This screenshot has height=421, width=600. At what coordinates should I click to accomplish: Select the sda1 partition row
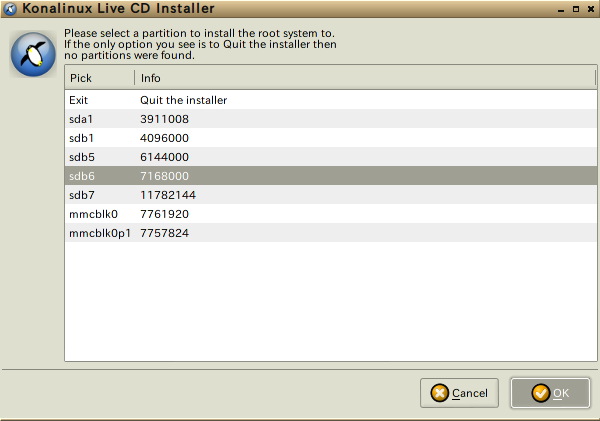coord(331,119)
